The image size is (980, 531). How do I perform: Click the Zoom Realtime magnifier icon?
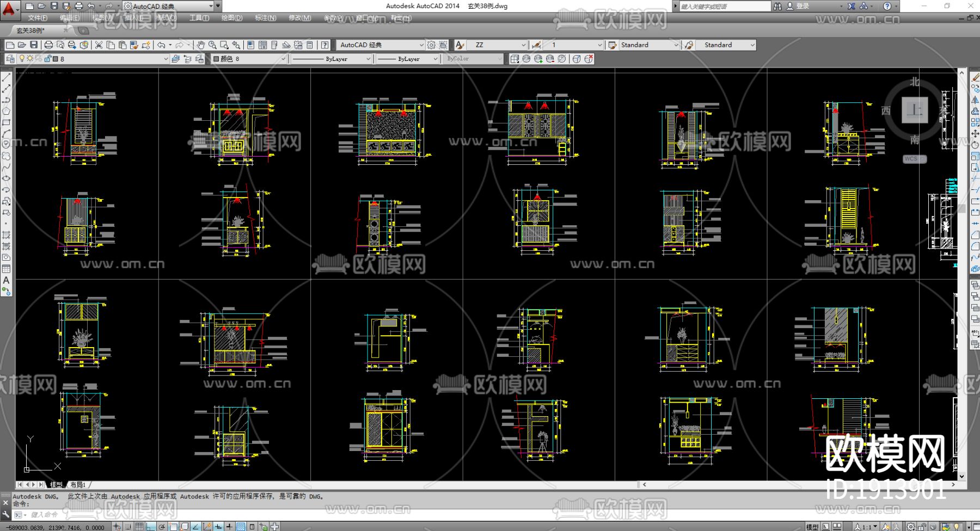pos(212,45)
